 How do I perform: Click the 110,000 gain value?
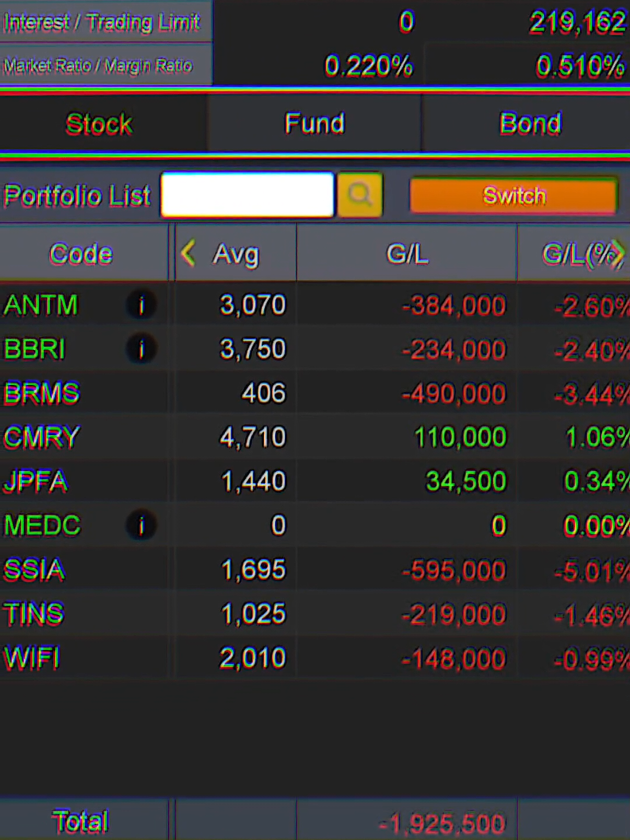tap(460, 437)
